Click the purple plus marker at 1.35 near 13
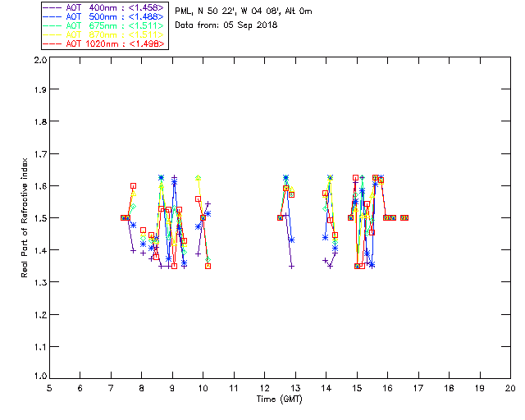The height and width of the screenshot is (420, 525). [x=291, y=266]
